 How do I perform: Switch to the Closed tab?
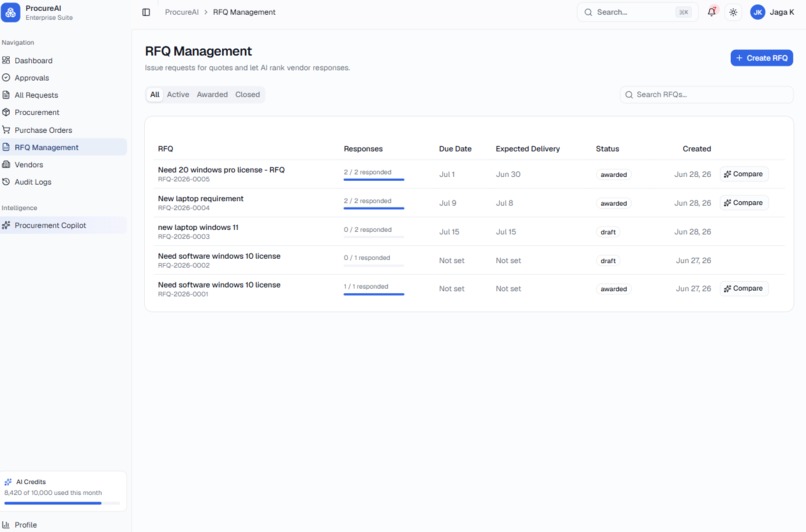pyautogui.click(x=248, y=95)
